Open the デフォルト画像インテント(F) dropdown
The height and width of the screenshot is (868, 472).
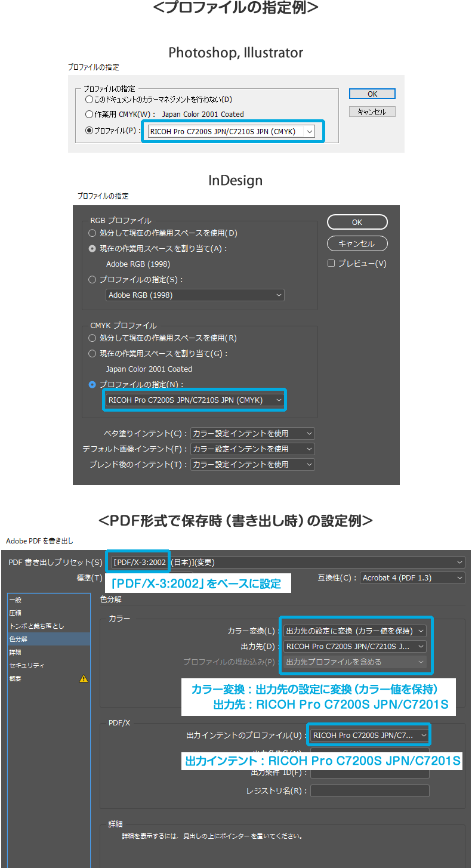pos(252,449)
